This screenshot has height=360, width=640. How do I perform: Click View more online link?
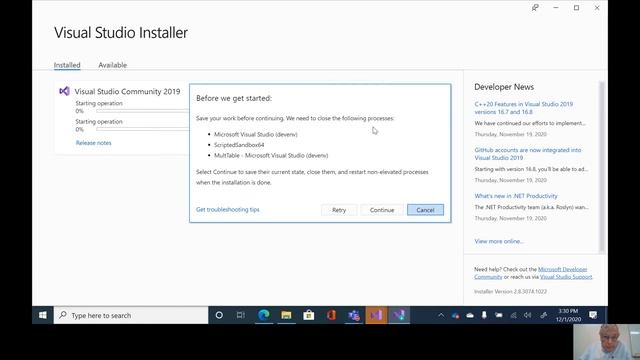[x=499, y=241]
